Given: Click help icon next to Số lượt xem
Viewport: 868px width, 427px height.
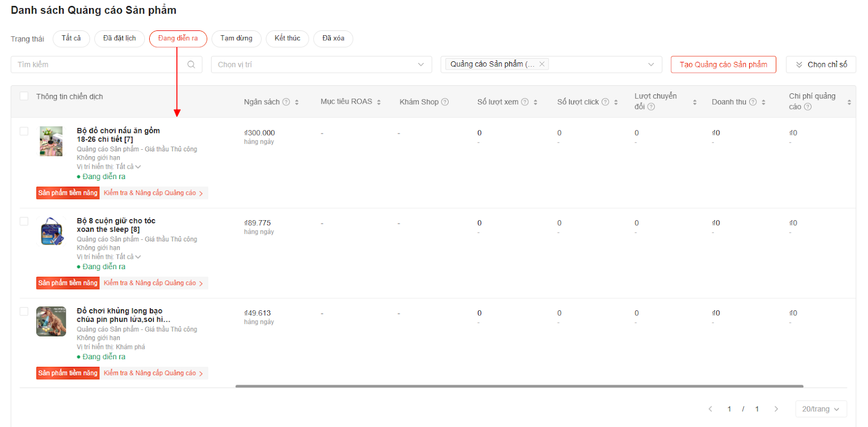Looking at the screenshot, I should (525, 102).
